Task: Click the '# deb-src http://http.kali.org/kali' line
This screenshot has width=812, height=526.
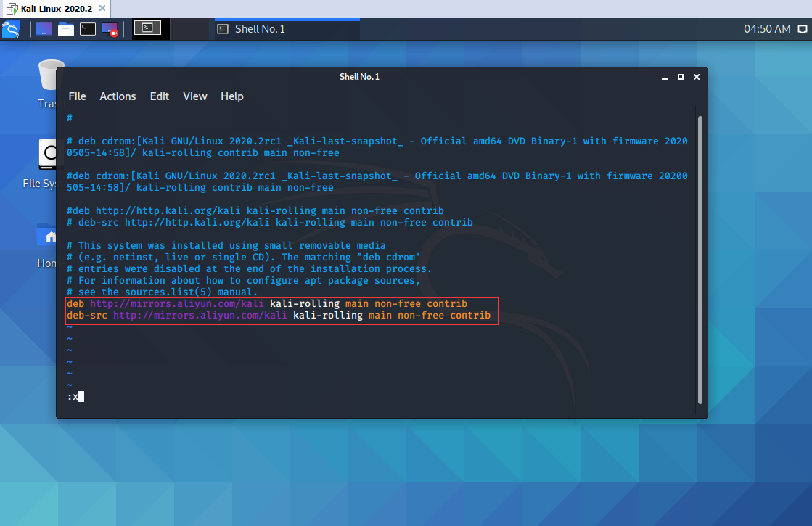Action: coord(270,223)
